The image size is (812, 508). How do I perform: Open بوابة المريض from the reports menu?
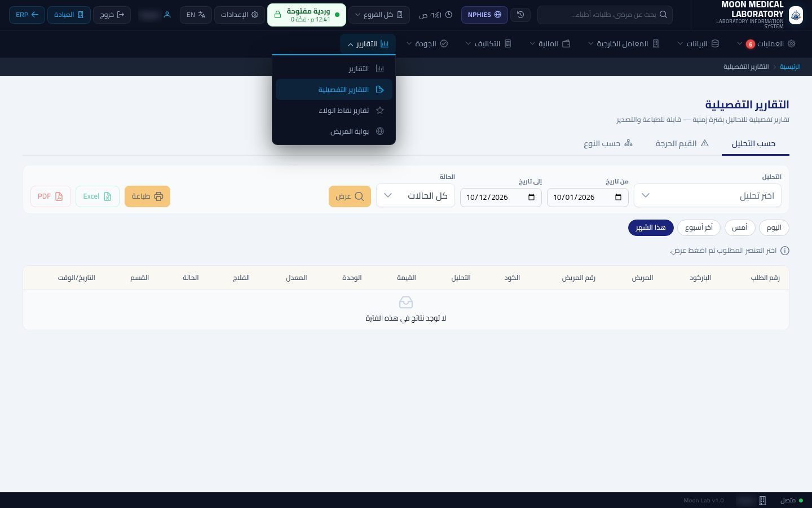coord(334,132)
